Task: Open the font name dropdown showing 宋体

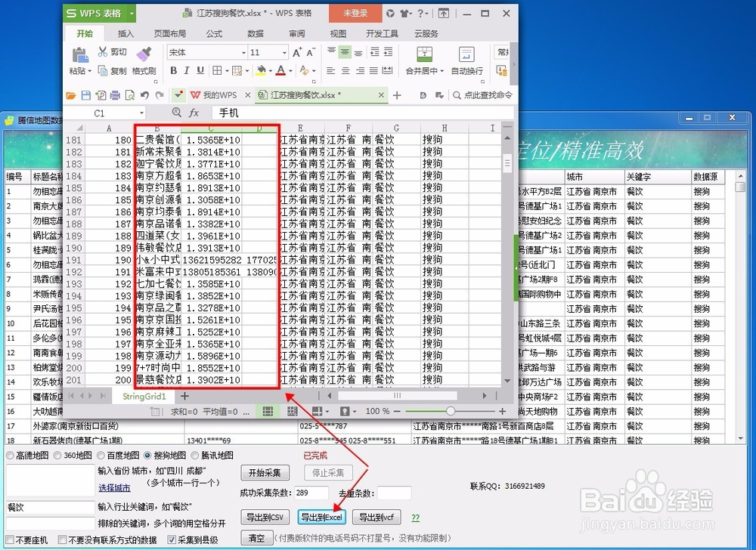Action: point(206,52)
